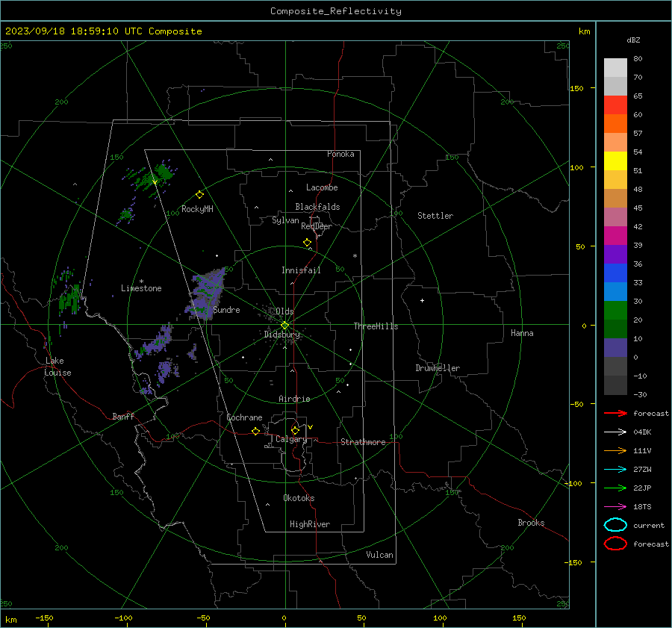Select the 39 dBZ magenta color swatch
672x628 pixels.
coord(615,235)
